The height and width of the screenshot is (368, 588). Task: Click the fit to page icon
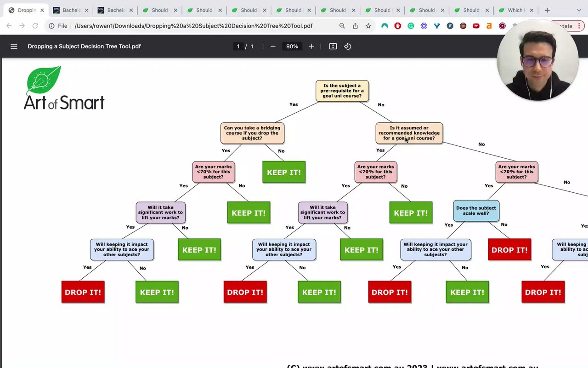point(333,46)
